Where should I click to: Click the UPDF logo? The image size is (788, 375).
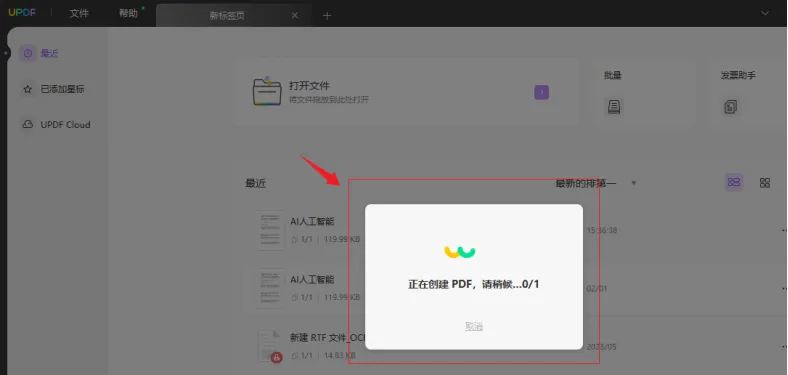click(x=22, y=13)
